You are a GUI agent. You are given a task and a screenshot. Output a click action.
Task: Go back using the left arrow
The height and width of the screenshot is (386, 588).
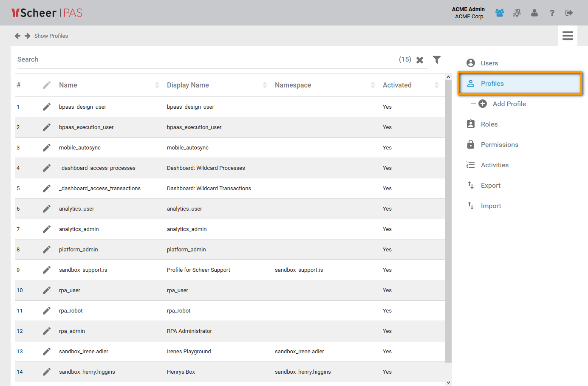[x=17, y=36]
